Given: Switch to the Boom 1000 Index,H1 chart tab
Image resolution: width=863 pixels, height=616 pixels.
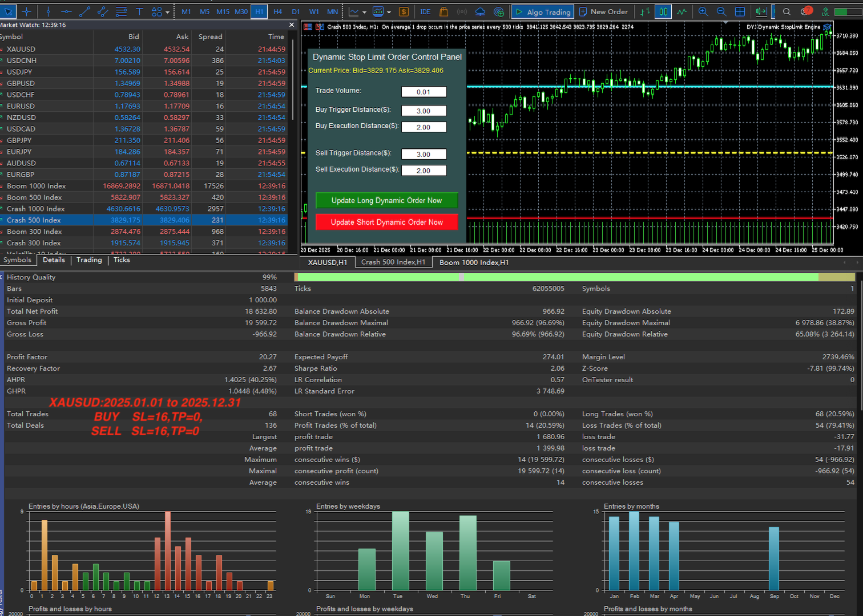Looking at the screenshot, I should 474,262.
